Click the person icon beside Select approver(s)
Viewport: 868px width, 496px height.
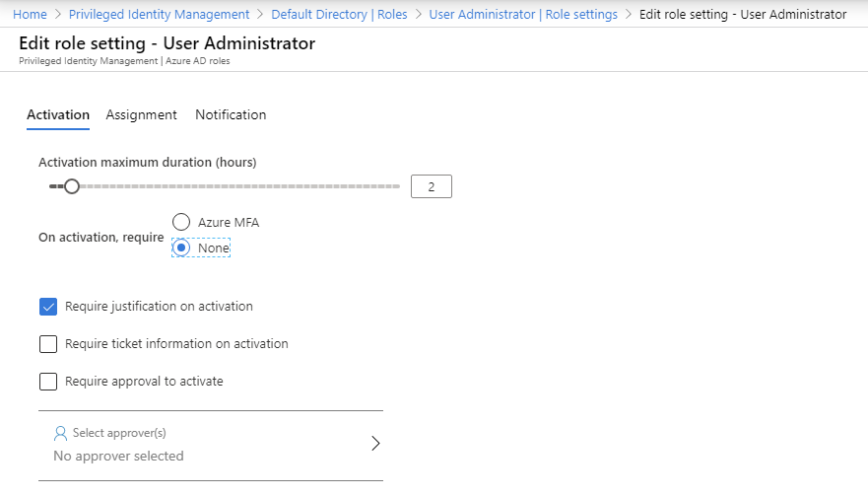60,433
